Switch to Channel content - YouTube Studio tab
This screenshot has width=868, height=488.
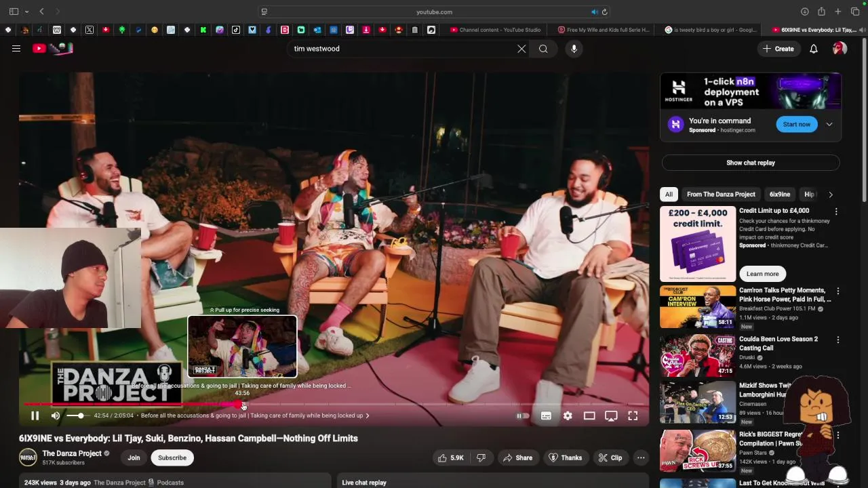495,30
